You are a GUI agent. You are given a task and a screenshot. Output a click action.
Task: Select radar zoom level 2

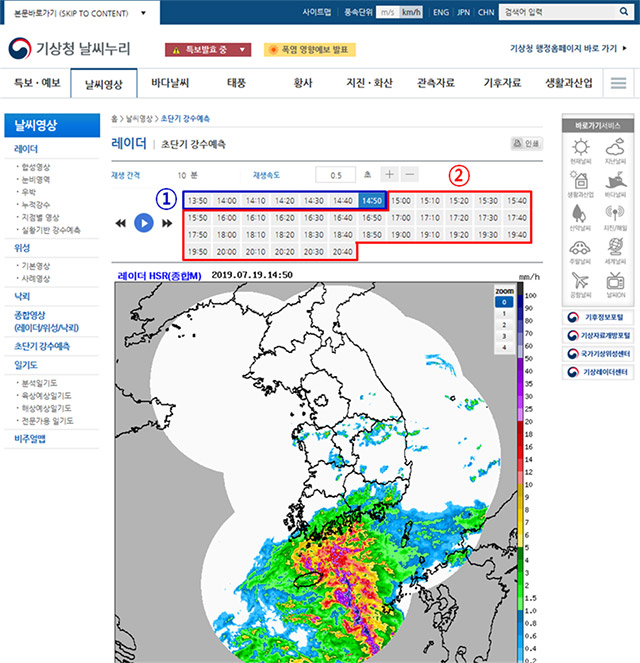[504, 325]
